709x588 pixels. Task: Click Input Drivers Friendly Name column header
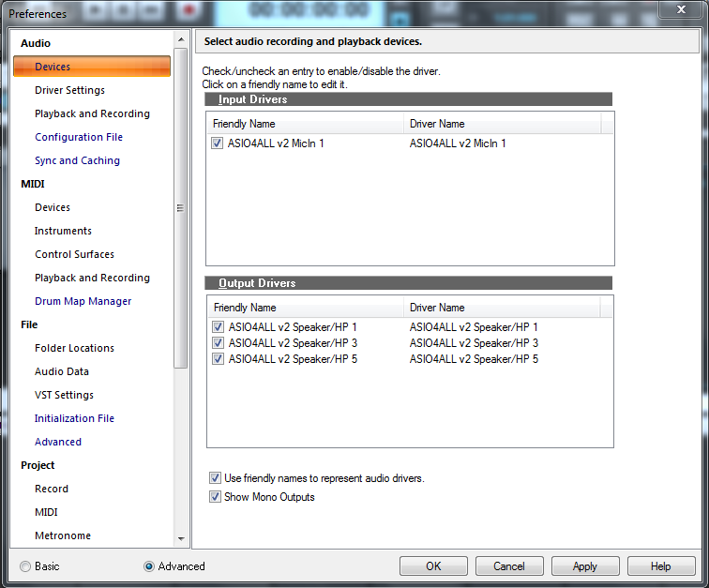tap(305, 124)
